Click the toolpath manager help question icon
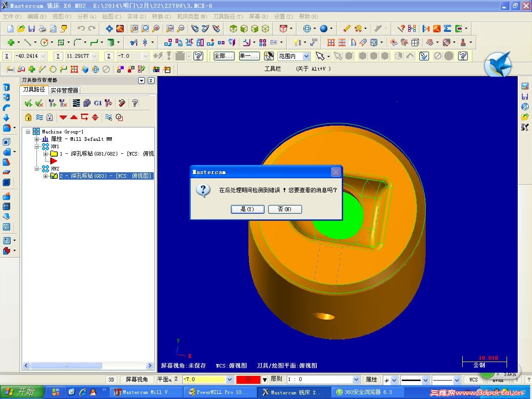This screenshot has height=399, width=532. click(135, 103)
